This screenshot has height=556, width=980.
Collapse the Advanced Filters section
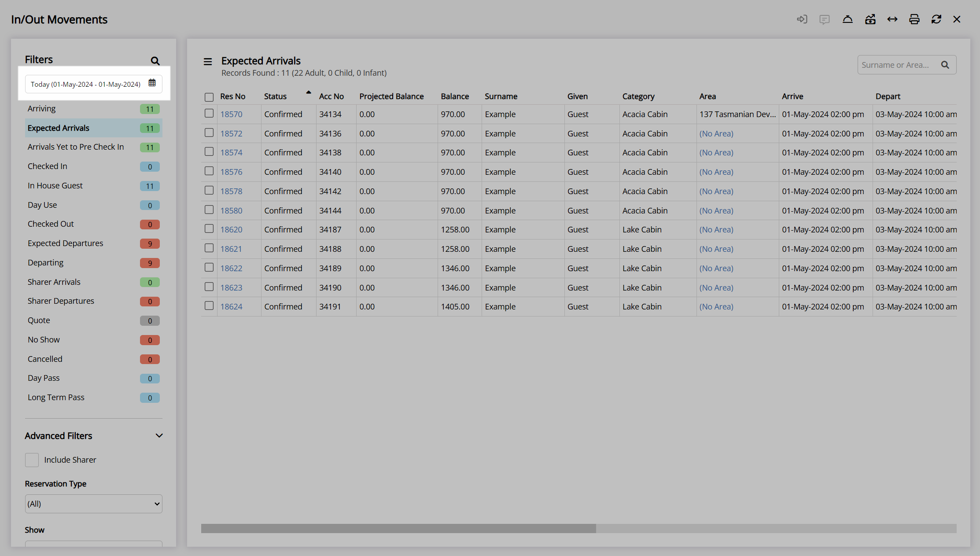coord(159,435)
